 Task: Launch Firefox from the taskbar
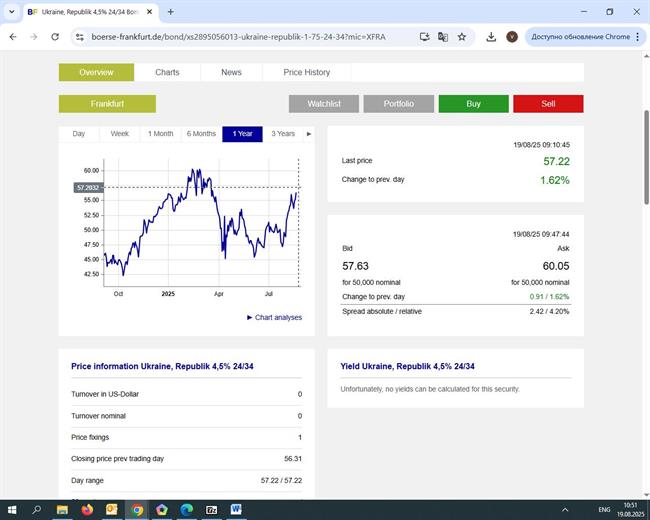87,510
